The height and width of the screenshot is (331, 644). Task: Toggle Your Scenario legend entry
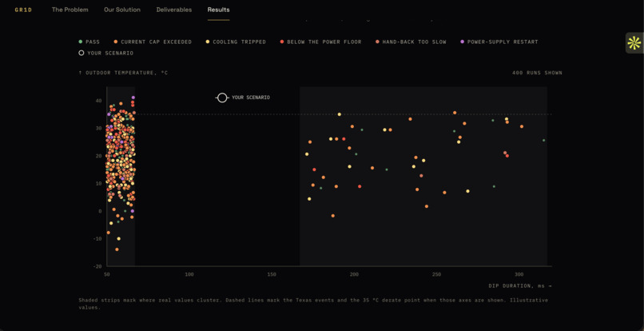tap(106, 53)
